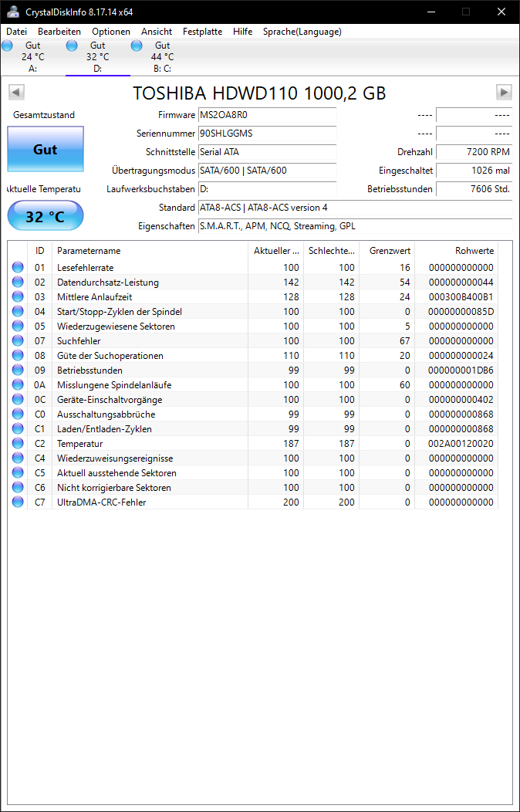Open the Hilfe menu
520x812 pixels.
243,32
